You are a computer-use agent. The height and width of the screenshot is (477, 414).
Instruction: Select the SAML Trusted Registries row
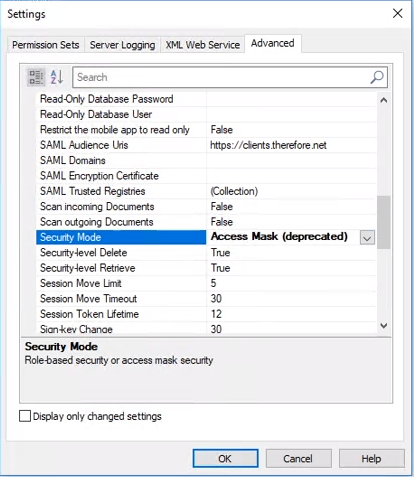206,191
